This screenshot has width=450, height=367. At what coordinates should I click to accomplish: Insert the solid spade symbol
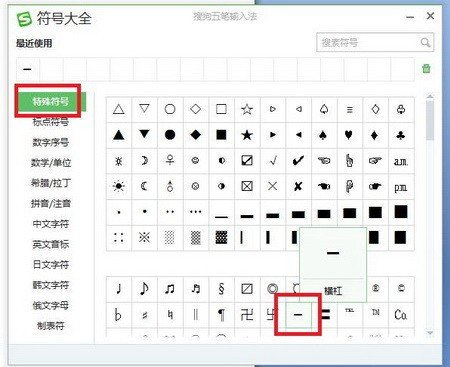324,135
